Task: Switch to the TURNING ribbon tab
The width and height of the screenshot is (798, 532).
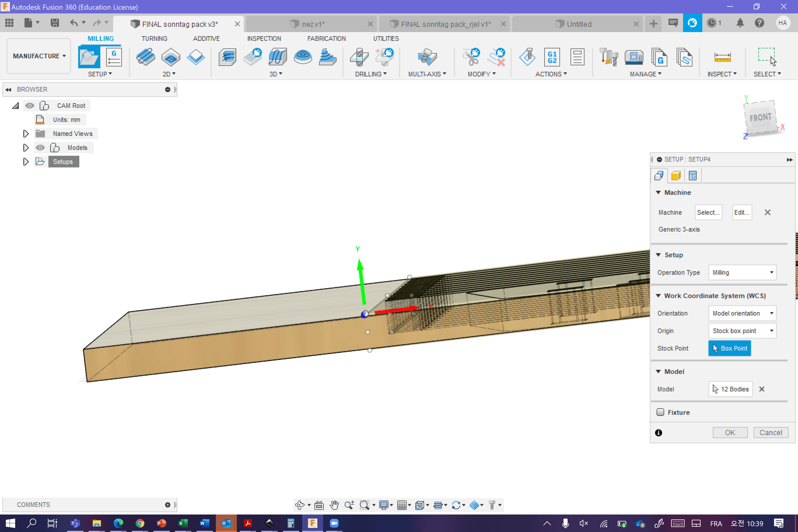Action: click(x=154, y=38)
